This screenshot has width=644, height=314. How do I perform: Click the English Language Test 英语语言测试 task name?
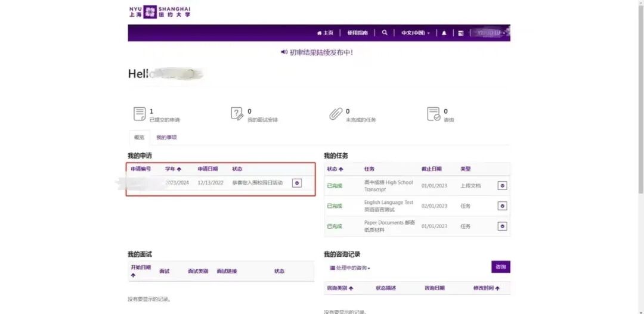389,206
